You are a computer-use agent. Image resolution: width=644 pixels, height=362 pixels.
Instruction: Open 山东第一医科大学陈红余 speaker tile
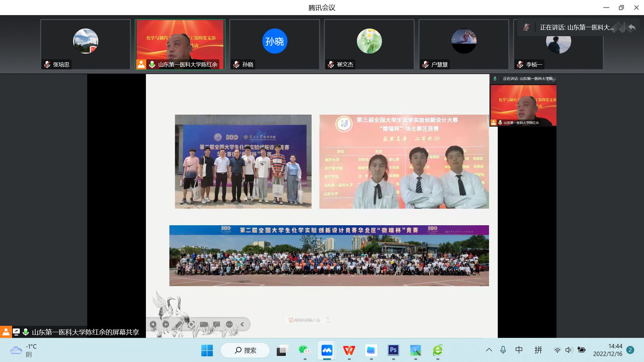tap(180, 44)
